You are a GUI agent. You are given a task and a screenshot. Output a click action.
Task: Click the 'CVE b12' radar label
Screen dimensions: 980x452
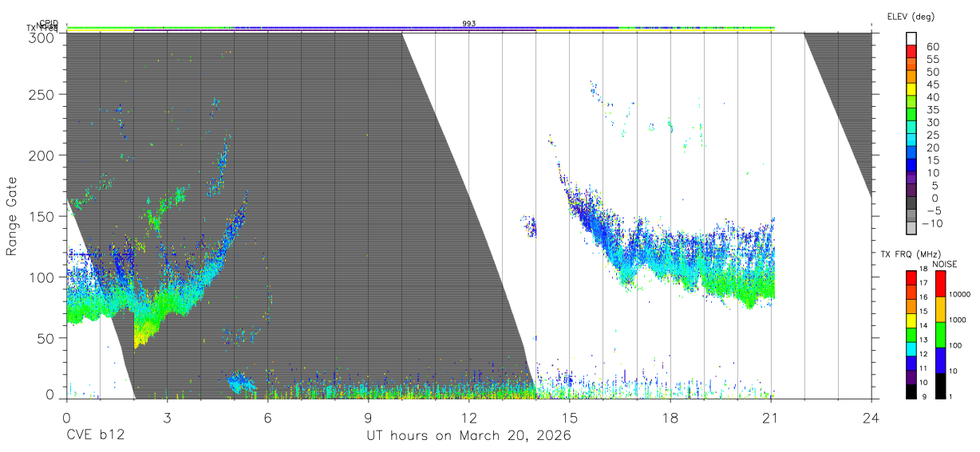pyautogui.click(x=95, y=436)
